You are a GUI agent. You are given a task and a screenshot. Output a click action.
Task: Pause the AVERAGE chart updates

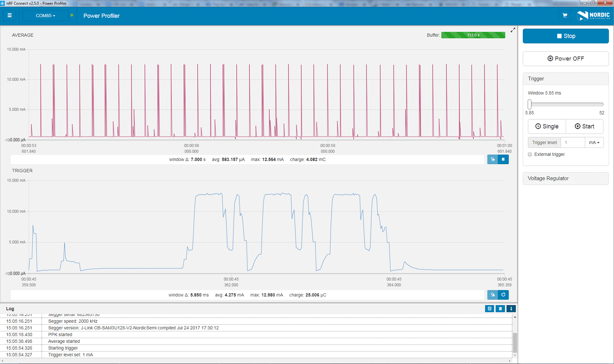(x=503, y=159)
